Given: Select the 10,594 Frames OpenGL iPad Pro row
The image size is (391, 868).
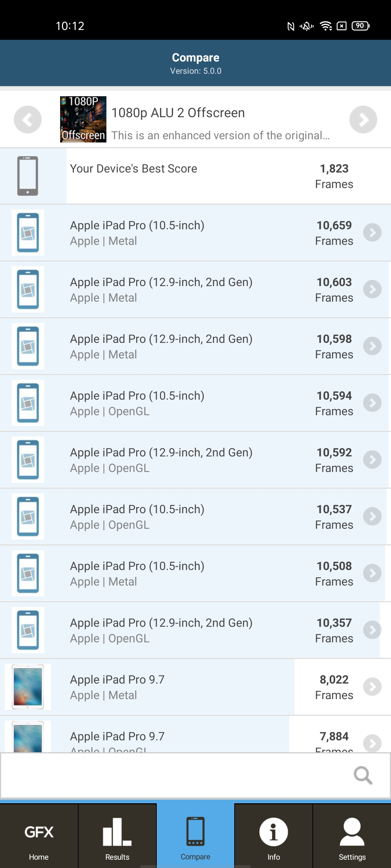Looking at the screenshot, I should [x=195, y=403].
